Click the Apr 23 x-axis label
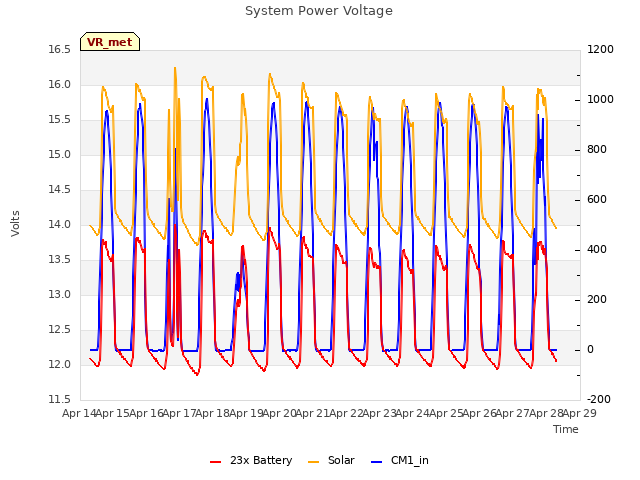 [x=379, y=413]
